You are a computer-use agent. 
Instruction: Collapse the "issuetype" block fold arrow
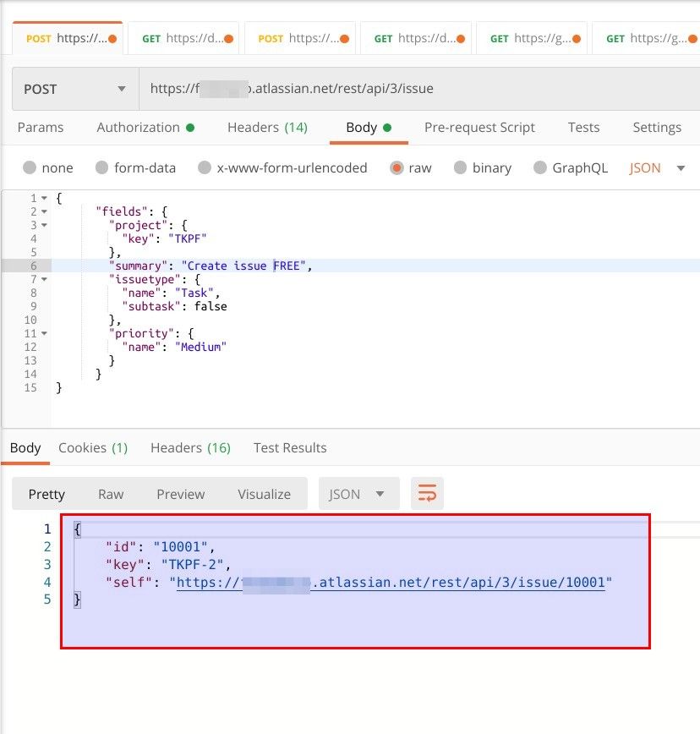click(x=44, y=279)
